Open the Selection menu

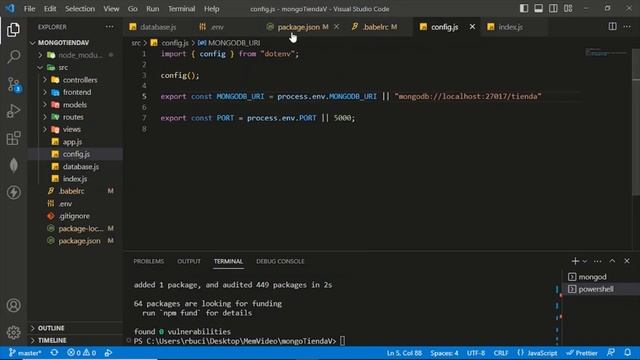(x=80, y=9)
